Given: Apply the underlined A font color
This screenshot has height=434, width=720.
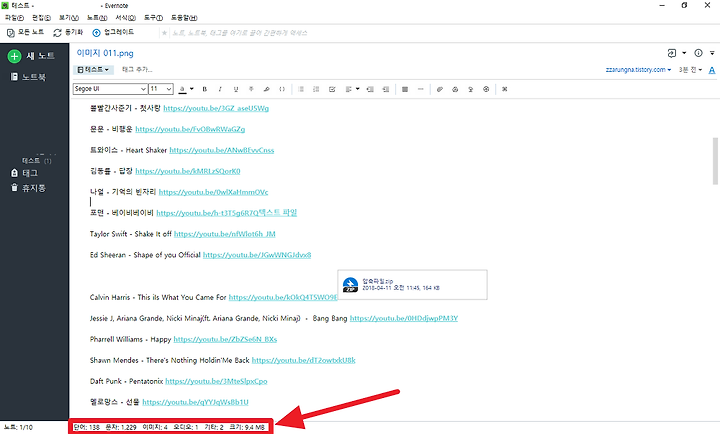Looking at the screenshot, I should 183,89.
